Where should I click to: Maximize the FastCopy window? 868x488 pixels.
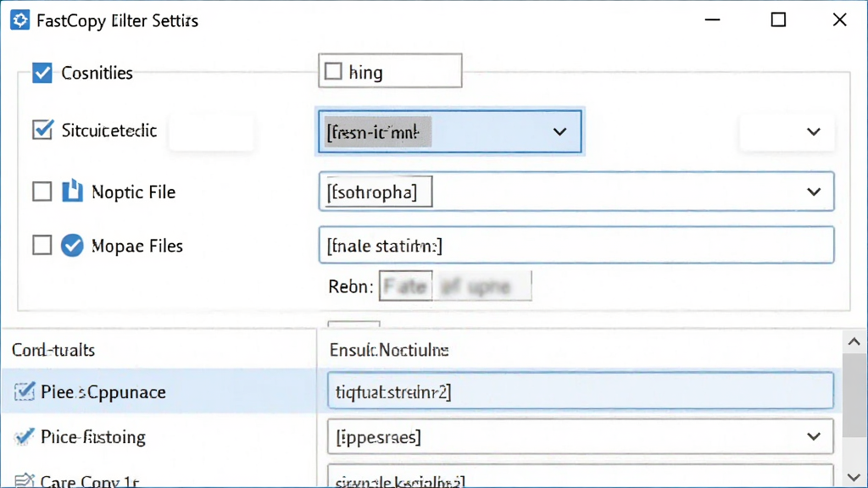778,20
